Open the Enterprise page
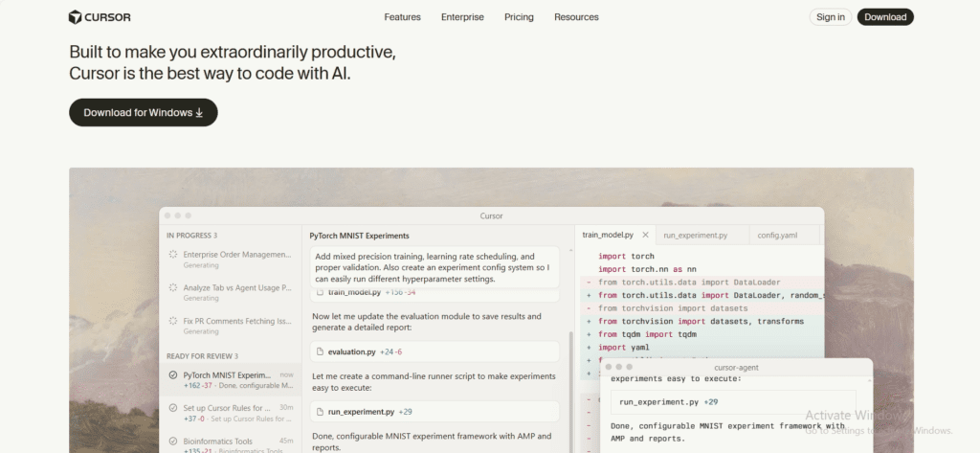This screenshot has width=980, height=453. point(462,17)
